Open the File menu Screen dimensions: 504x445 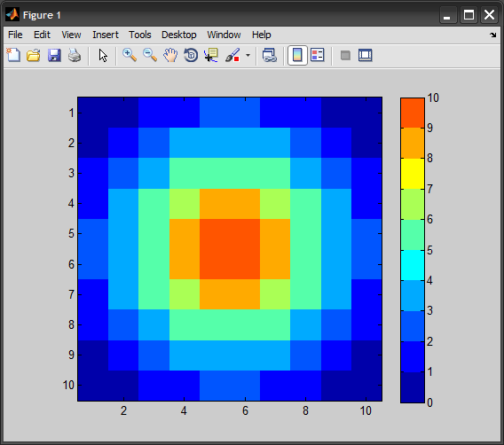(15, 35)
